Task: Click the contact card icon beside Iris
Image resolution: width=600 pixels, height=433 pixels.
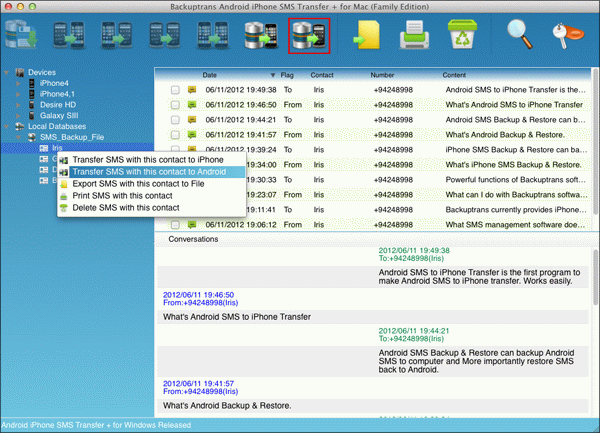Action: point(44,148)
